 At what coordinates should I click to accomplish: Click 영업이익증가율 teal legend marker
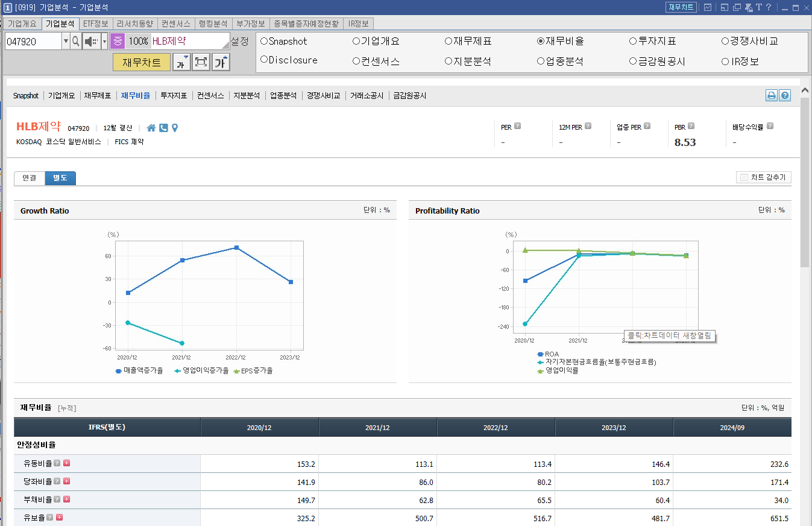[177, 371]
